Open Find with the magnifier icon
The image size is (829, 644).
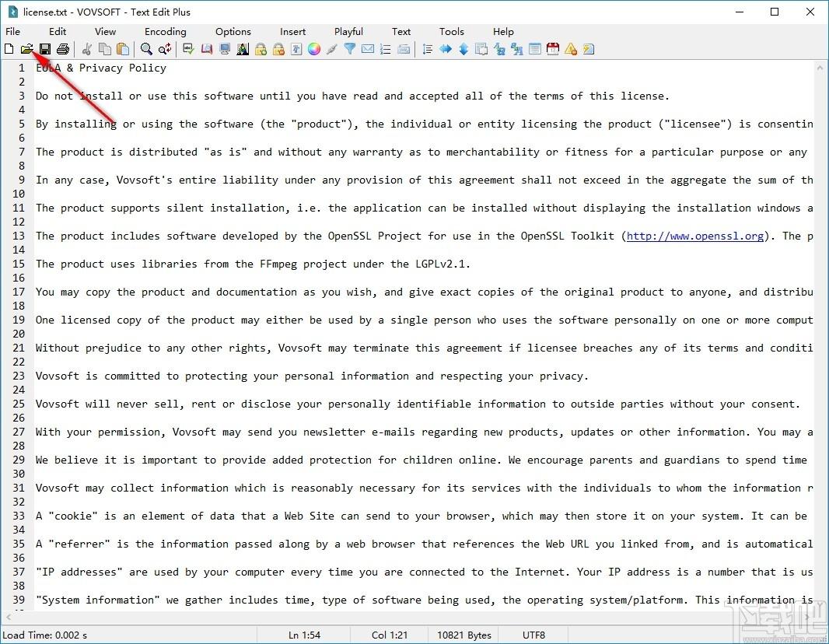146,49
